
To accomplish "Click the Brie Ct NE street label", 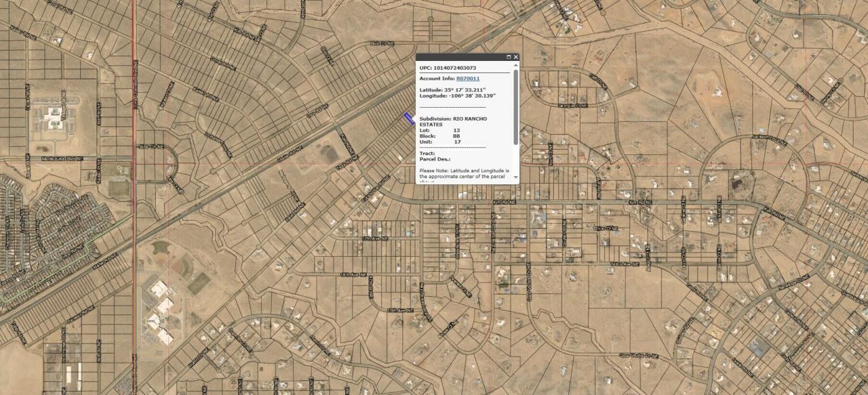I will [x=606, y=228].
